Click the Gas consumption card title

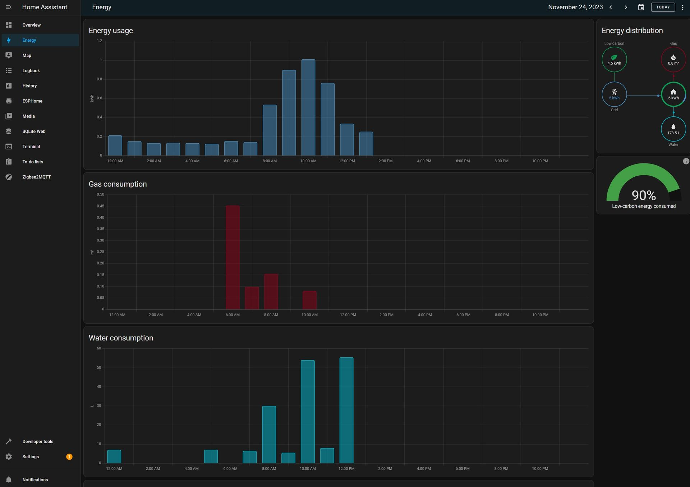pos(117,184)
